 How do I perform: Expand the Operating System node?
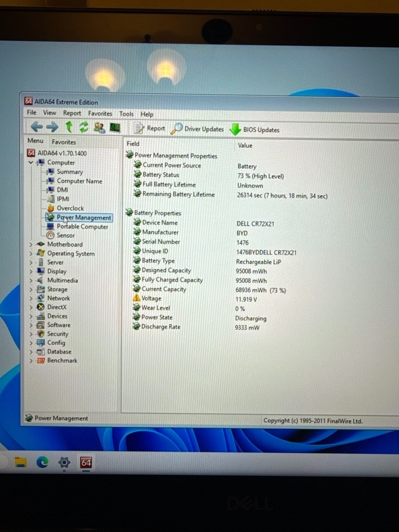[31, 254]
